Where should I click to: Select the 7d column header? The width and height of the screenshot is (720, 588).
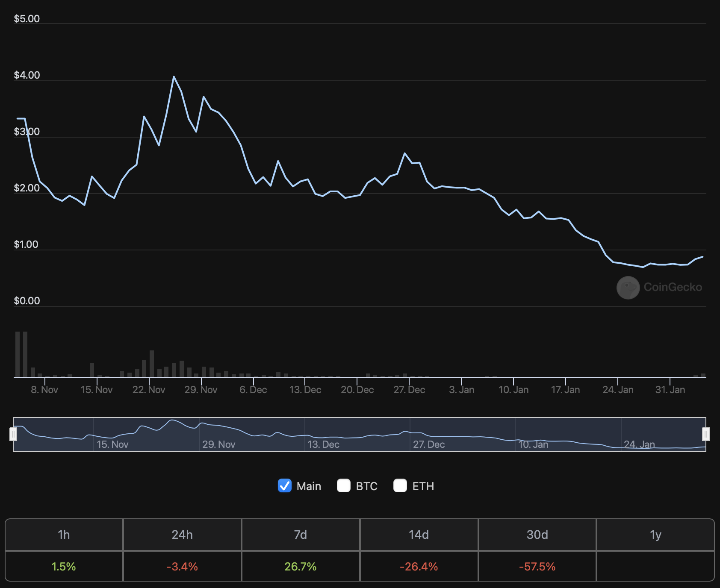(301, 535)
